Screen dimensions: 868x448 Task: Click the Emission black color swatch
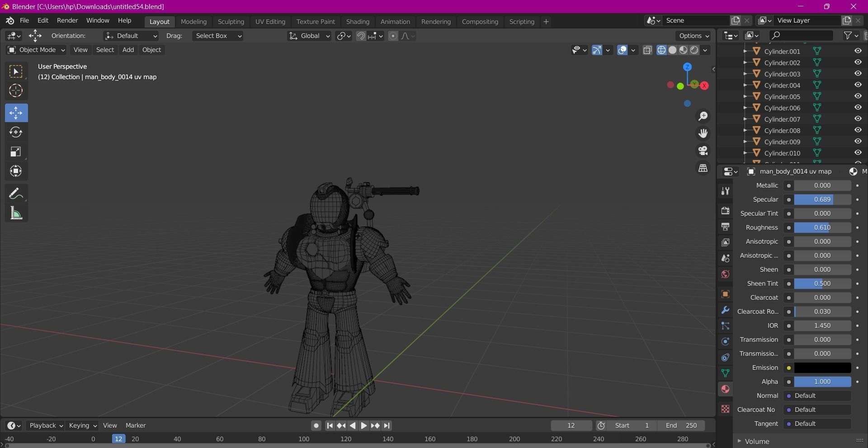pyautogui.click(x=822, y=368)
